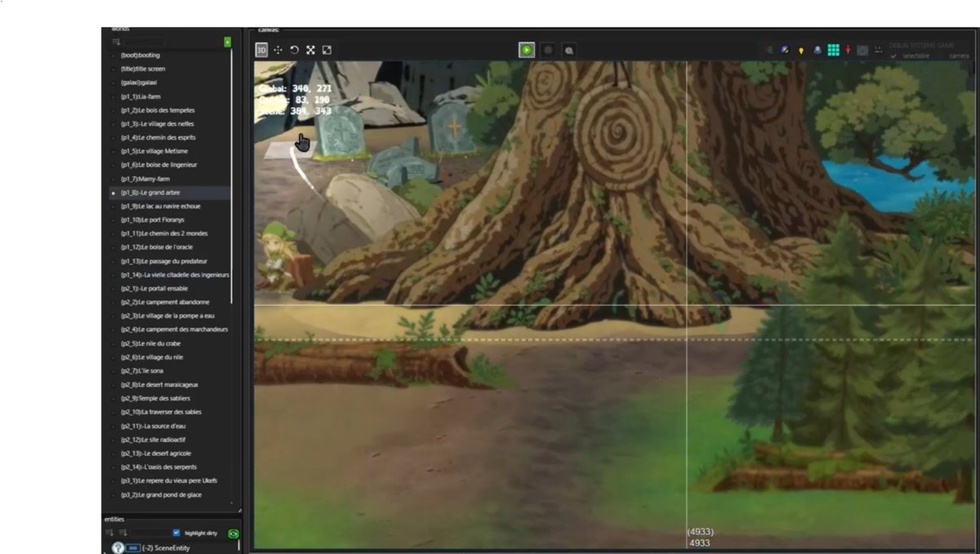Viewport: 980px width, 554px height.
Task: Toggle the green eye visibility button
Action: click(x=233, y=533)
